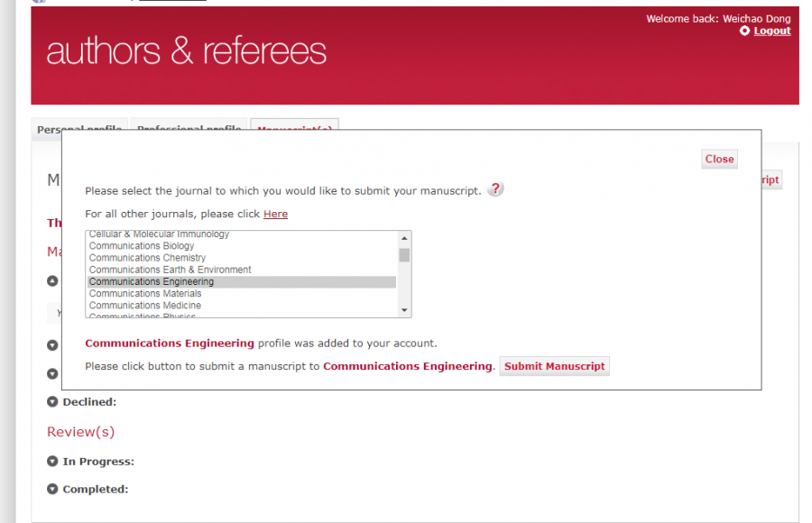
Task: Click the journal list scroll down arrow
Action: (x=404, y=310)
